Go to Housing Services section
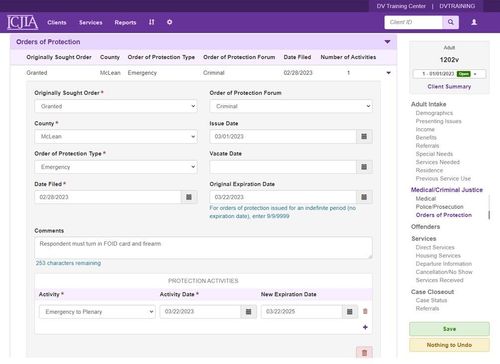 click(x=438, y=256)
